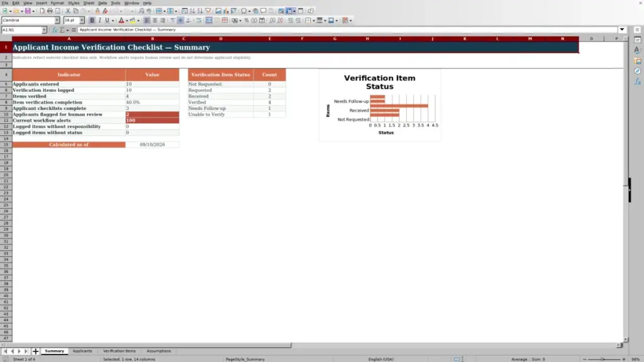
Task: Expand the font name dropdown
Action: click(x=57, y=20)
